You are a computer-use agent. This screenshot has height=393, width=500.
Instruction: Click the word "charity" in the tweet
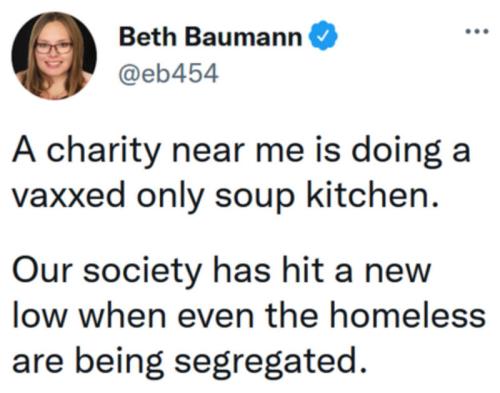pos(103,152)
